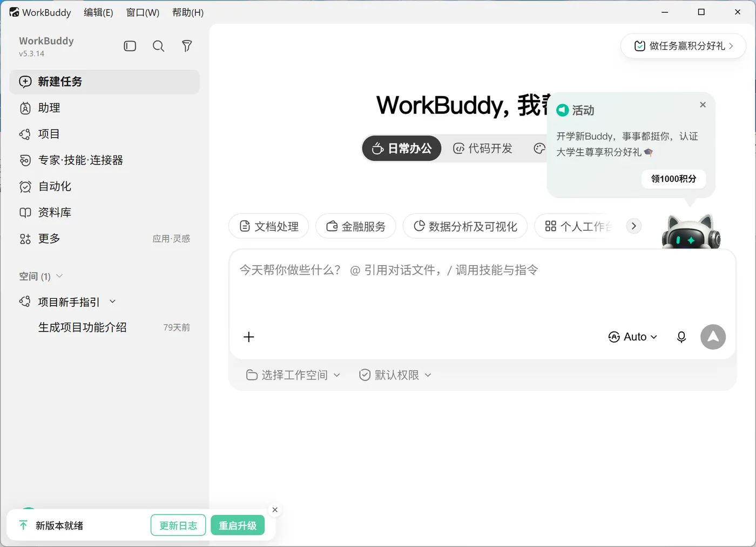756x547 pixels.
Task: Open the 窗口(W) menu
Action: [x=143, y=12]
